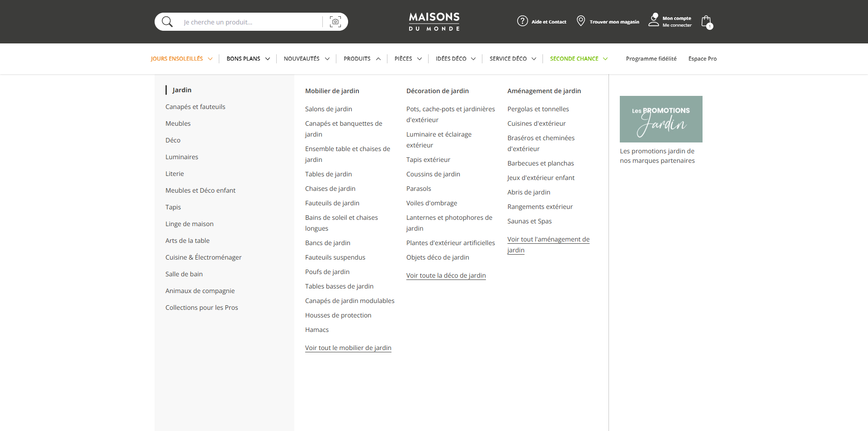Select Salle de bain category
This screenshot has height=431, width=868.
(184, 274)
